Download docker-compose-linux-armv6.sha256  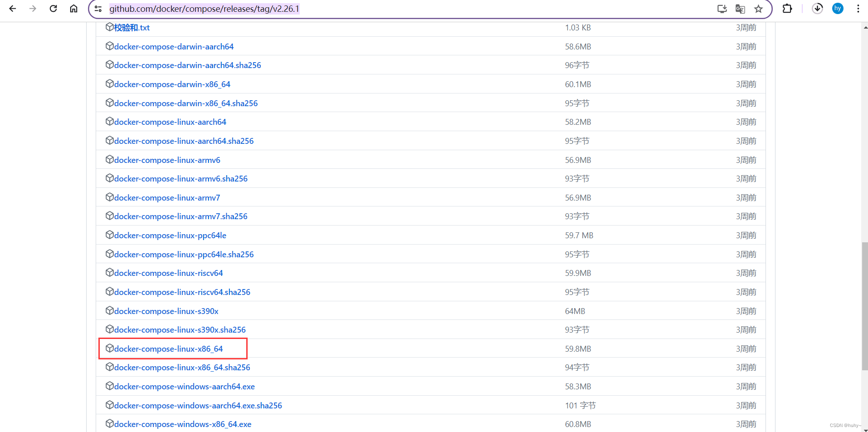(181, 179)
